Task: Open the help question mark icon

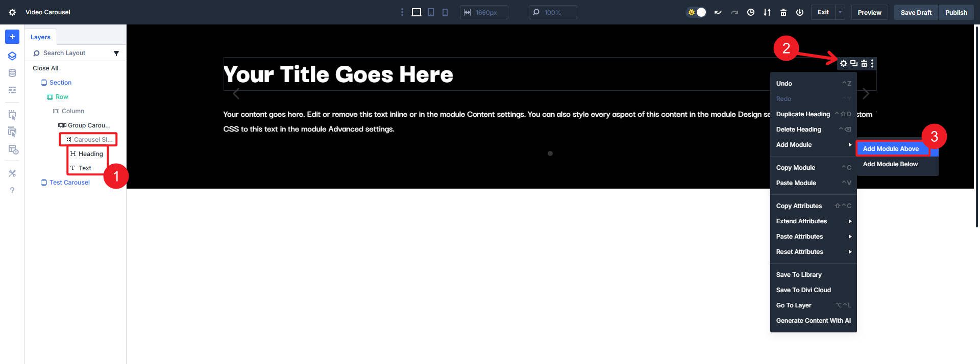Action: click(x=12, y=190)
